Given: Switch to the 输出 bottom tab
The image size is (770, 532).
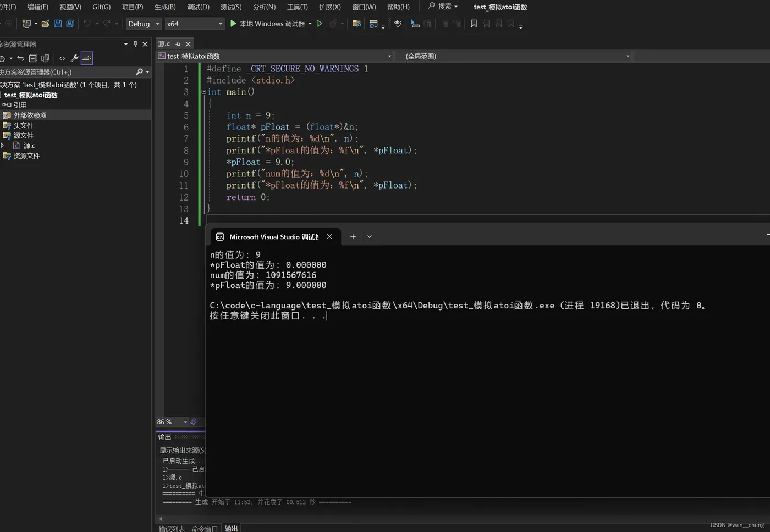Looking at the screenshot, I should point(232,528).
